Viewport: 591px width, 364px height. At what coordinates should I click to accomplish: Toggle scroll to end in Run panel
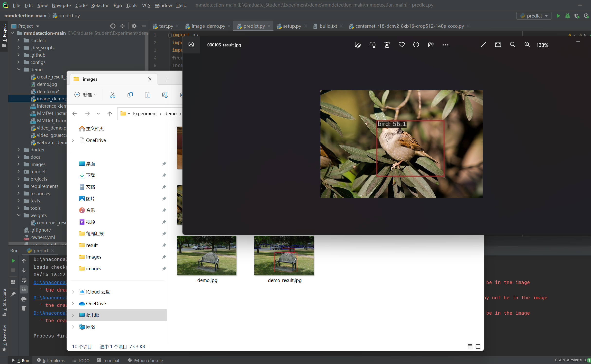[24, 289]
